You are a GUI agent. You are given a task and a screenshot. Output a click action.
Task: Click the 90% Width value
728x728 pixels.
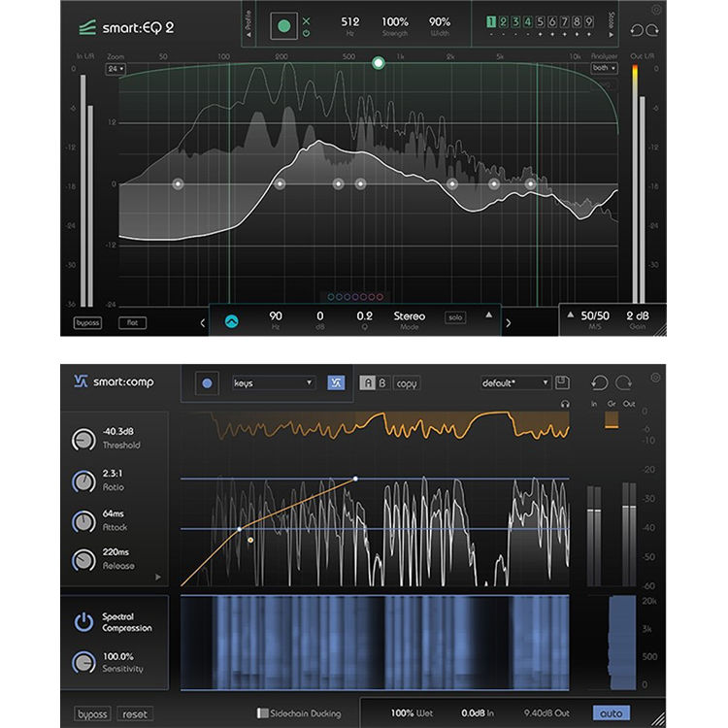(439, 21)
